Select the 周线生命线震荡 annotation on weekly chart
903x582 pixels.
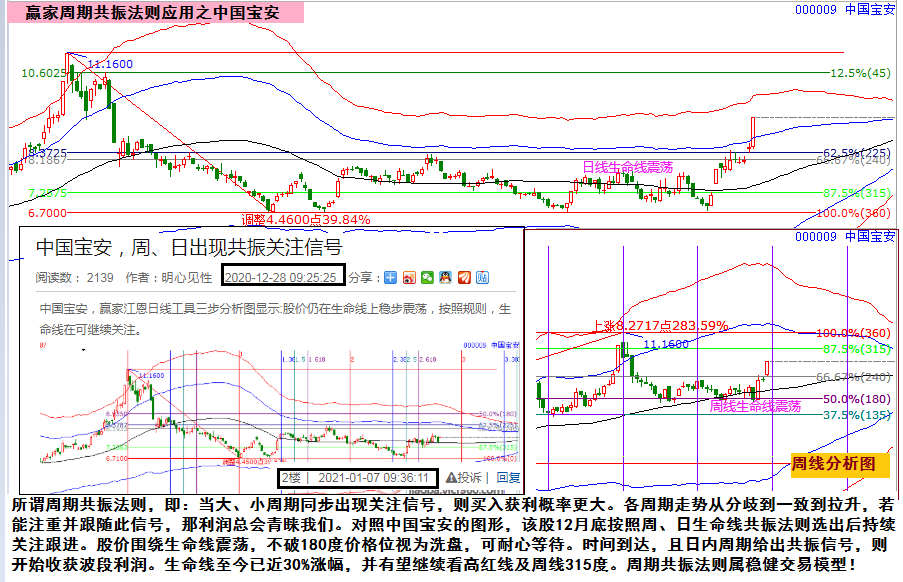[x=755, y=406]
